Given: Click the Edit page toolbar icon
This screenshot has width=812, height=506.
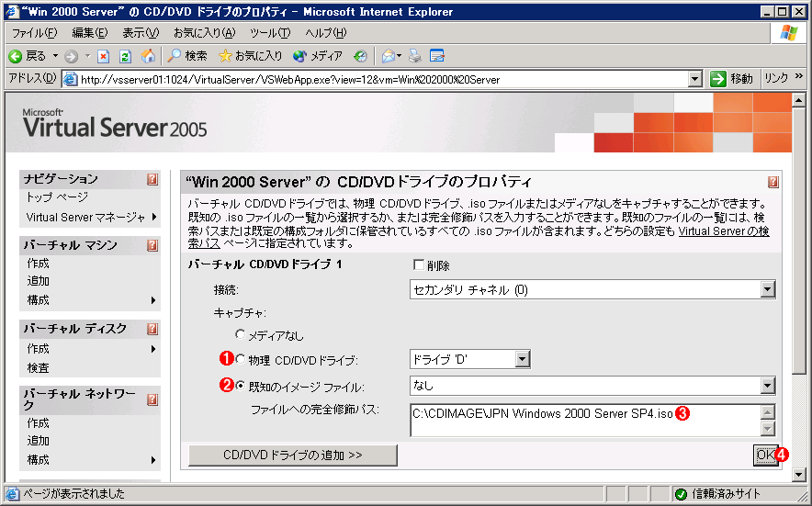Looking at the screenshot, I should (437, 56).
